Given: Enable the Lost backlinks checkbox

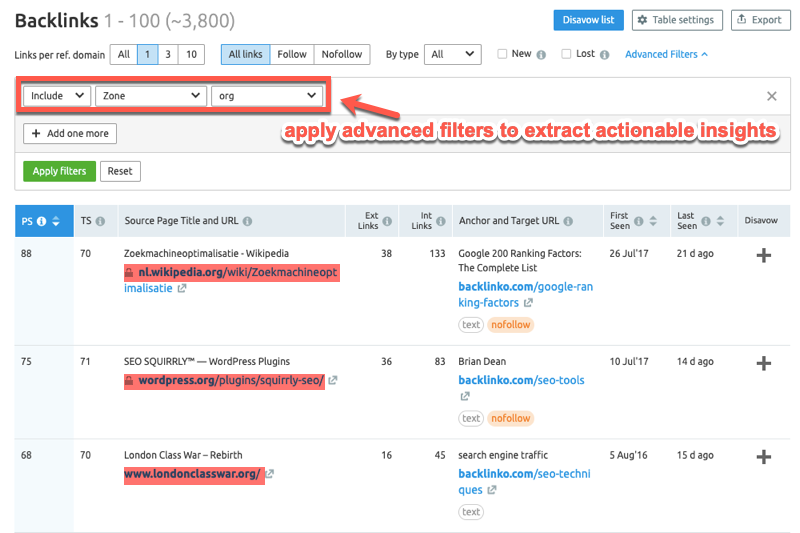Looking at the screenshot, I should 567,54.
